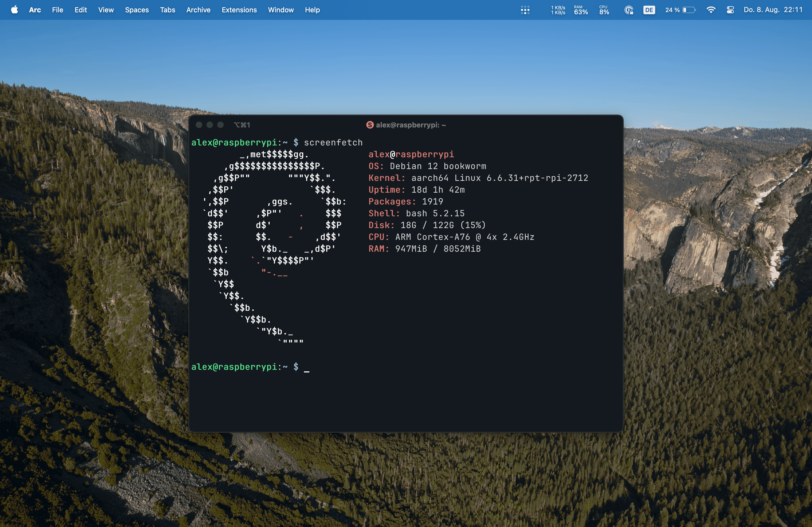Click the red S icon in the terminal title
The height and width of the screenshot is (527, 812).
(x=370, y=125)
